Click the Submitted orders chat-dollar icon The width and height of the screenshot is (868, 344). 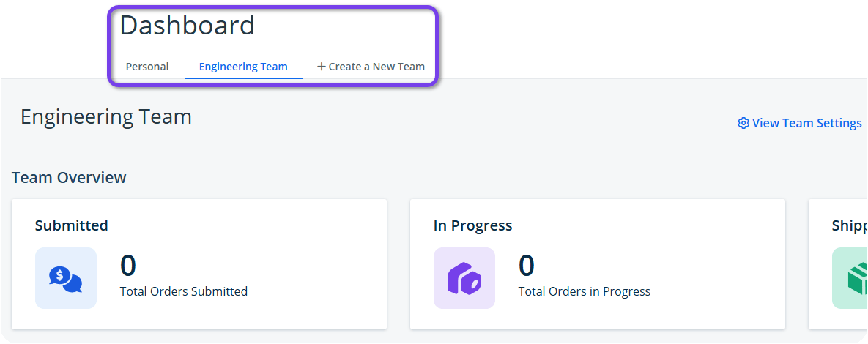65,278
